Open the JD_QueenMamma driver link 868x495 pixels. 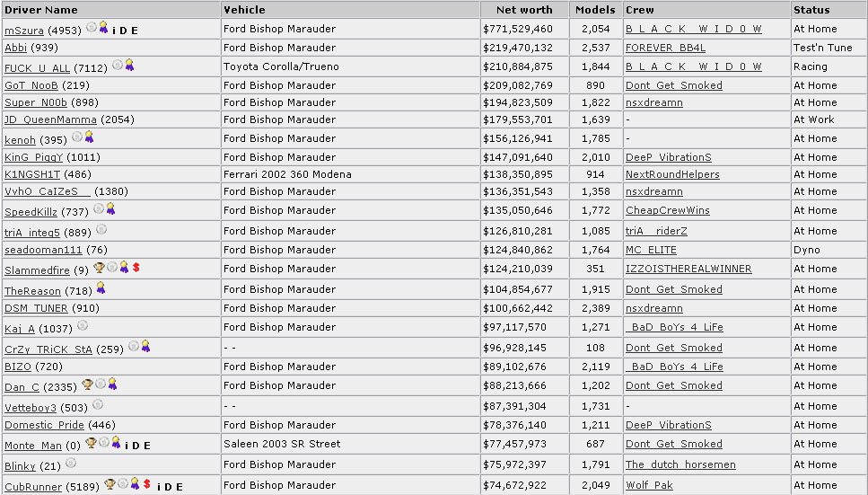click(x=50, y=119)
